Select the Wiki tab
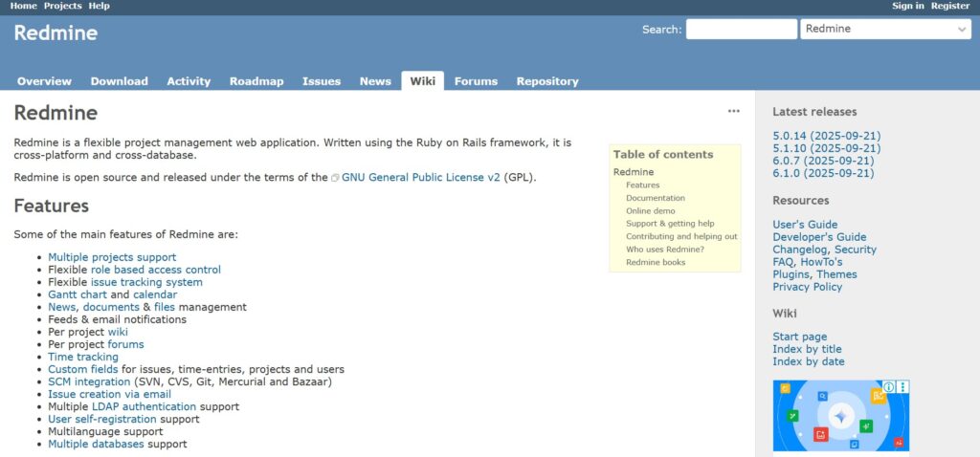980x457 pixels. [x=422, y=81]
